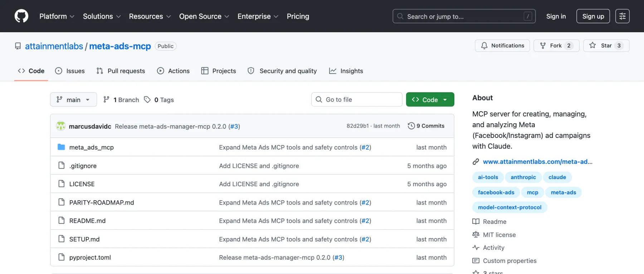Click the Custom properties note icon
Viewport: 644px width, 274px height.
pos(476,261)
